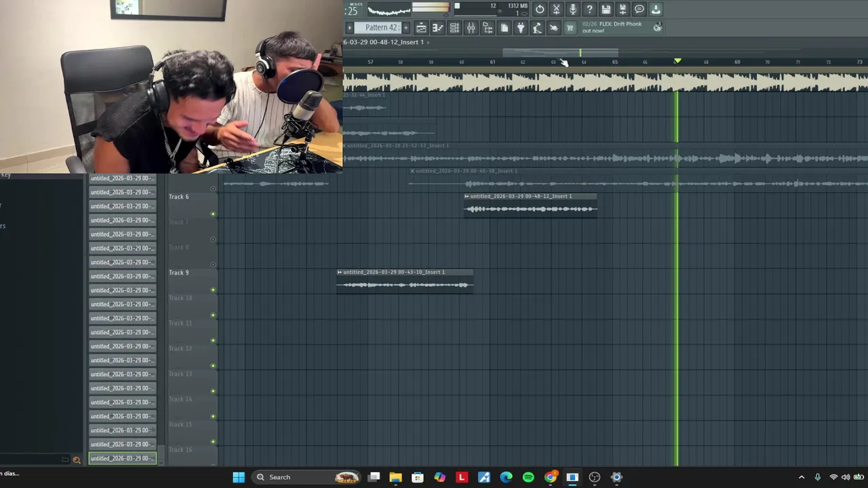The image size is (868, 488).
Task: Click the undo history circular arrow icon
Action: (540, 9)
